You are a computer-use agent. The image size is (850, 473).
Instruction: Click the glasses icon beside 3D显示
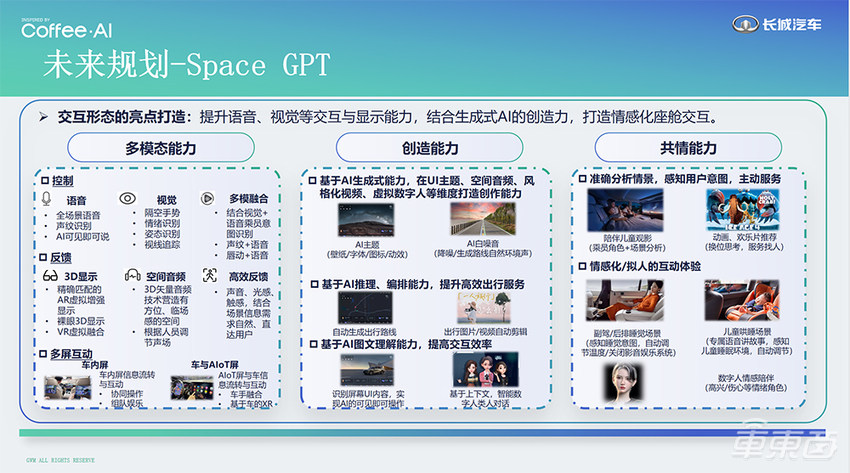coord(50,276)
